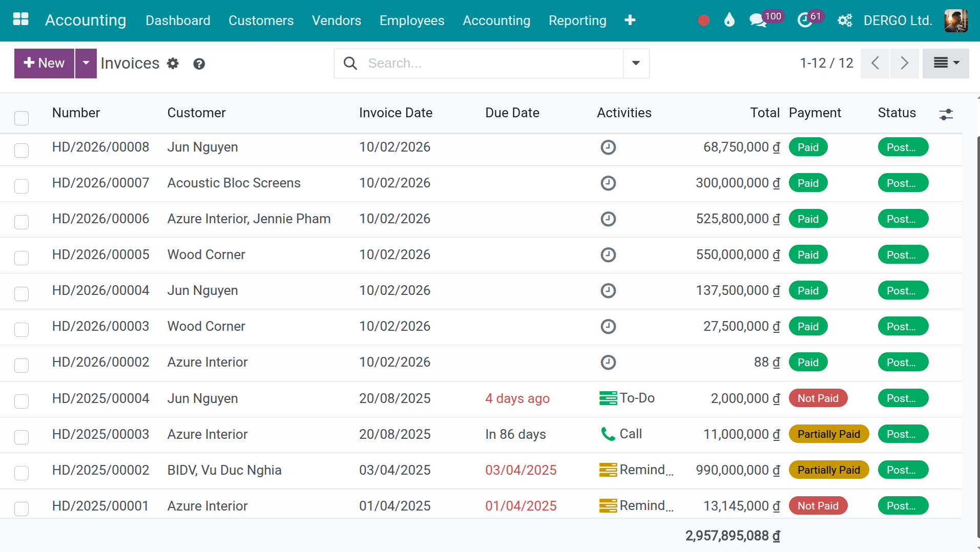The height and width of the screenshot is (552, 980).
Task: Open the Reporting menu
Action: 577,20
